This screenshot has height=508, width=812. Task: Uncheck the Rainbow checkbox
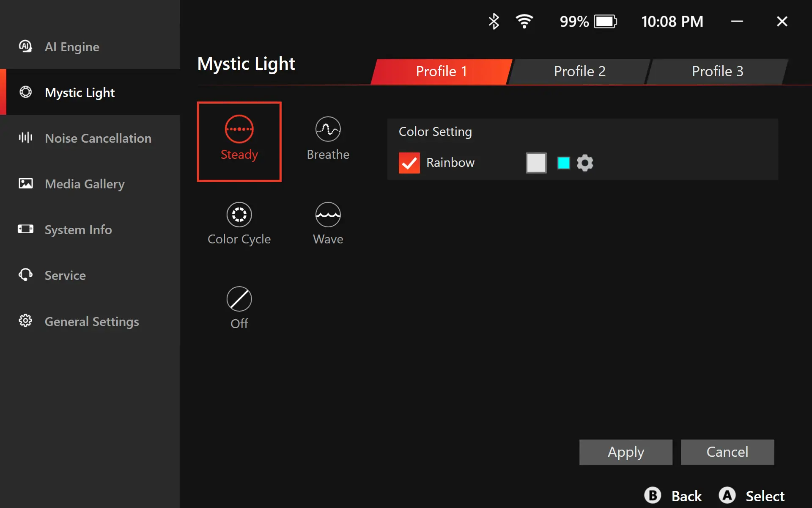coord(409,163)
